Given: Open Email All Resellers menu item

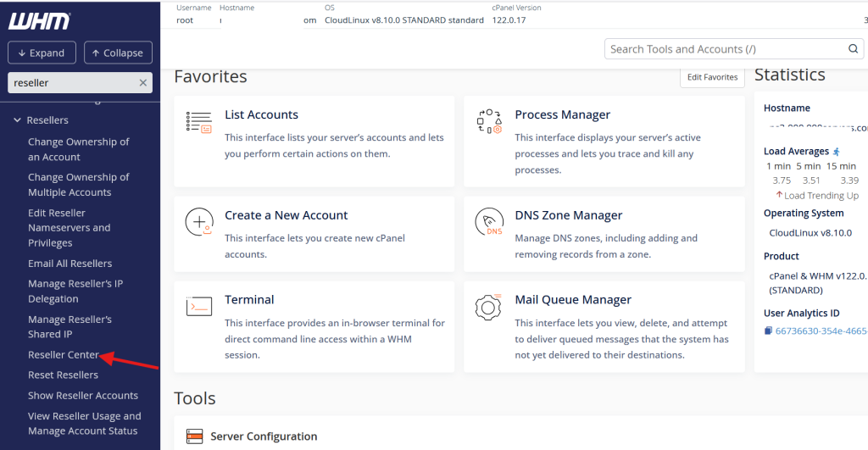Looking at the screenshot, I should [70, 264].
